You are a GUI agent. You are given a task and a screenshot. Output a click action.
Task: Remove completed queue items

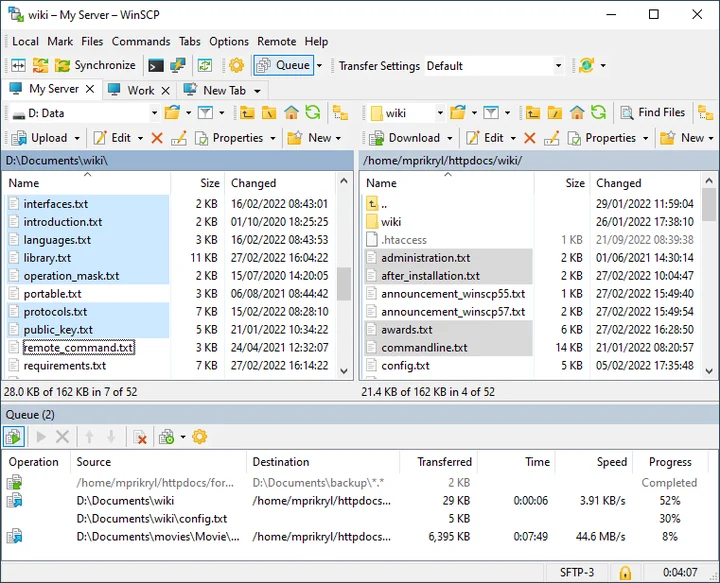pyautogui.click(x=141, y=437)
